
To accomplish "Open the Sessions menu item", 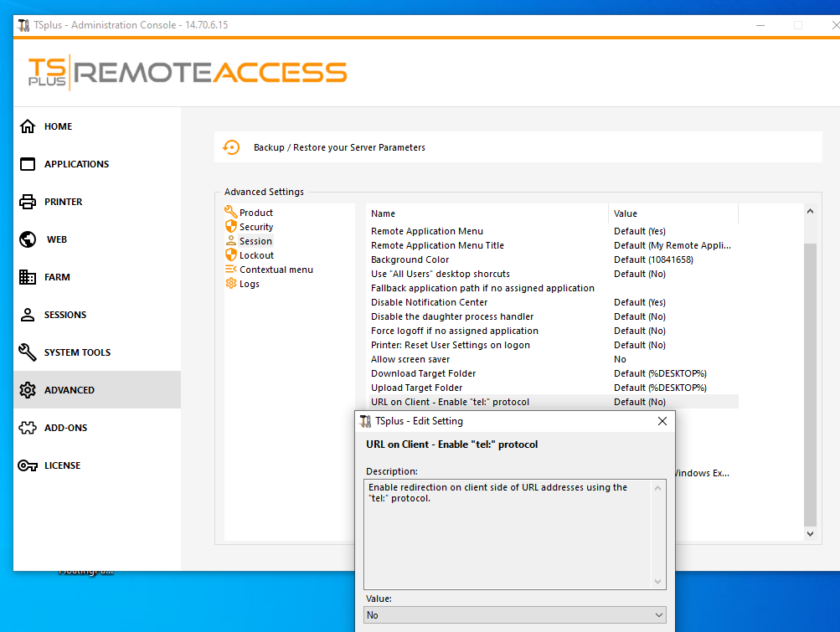I will coord(65,315).
